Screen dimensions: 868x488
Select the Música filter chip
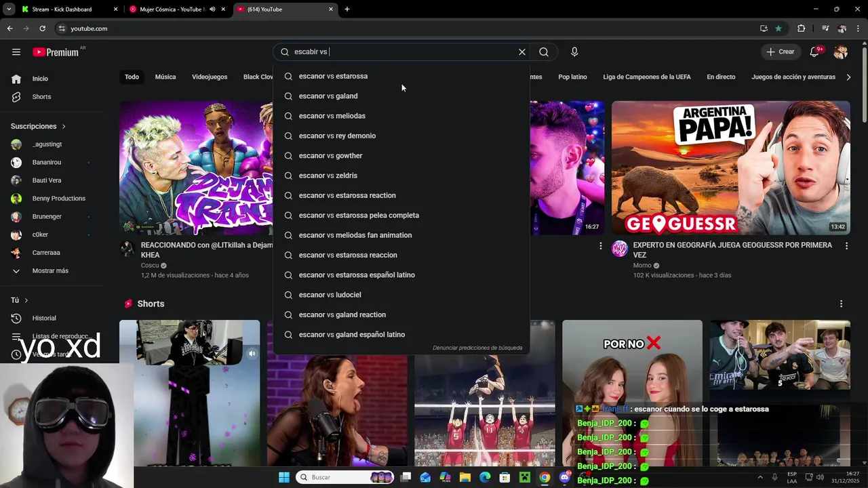[165, 77]
